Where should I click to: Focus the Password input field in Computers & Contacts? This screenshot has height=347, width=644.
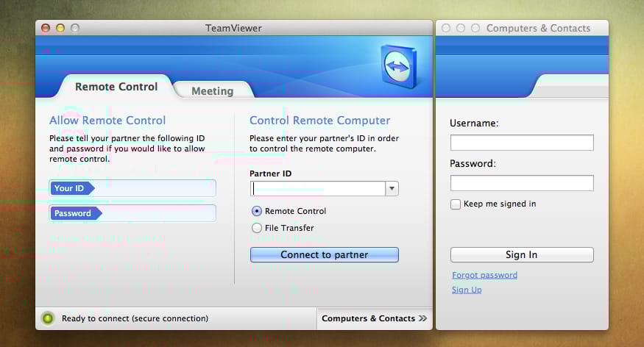[x=522, y=183]
